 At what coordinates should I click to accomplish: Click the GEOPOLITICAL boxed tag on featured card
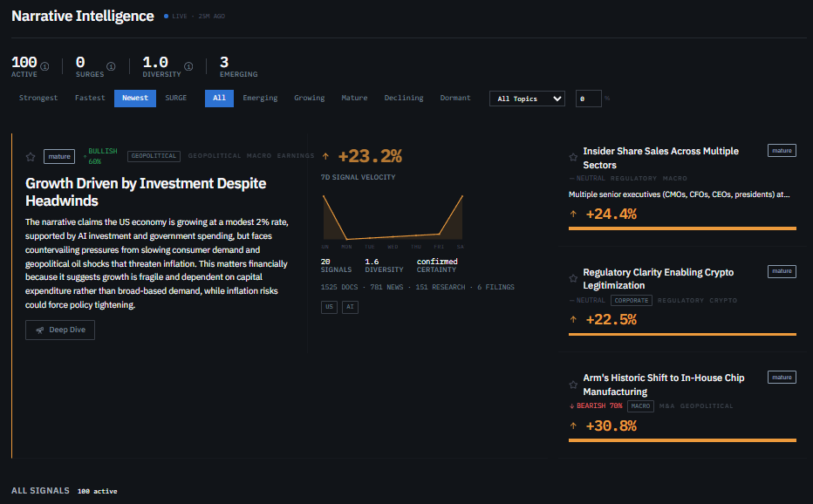pyautogui.click(x=154, y=156)
